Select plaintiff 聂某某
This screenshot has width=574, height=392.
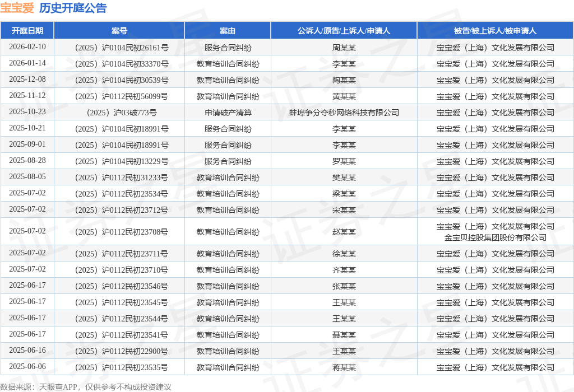click(344, 335)
